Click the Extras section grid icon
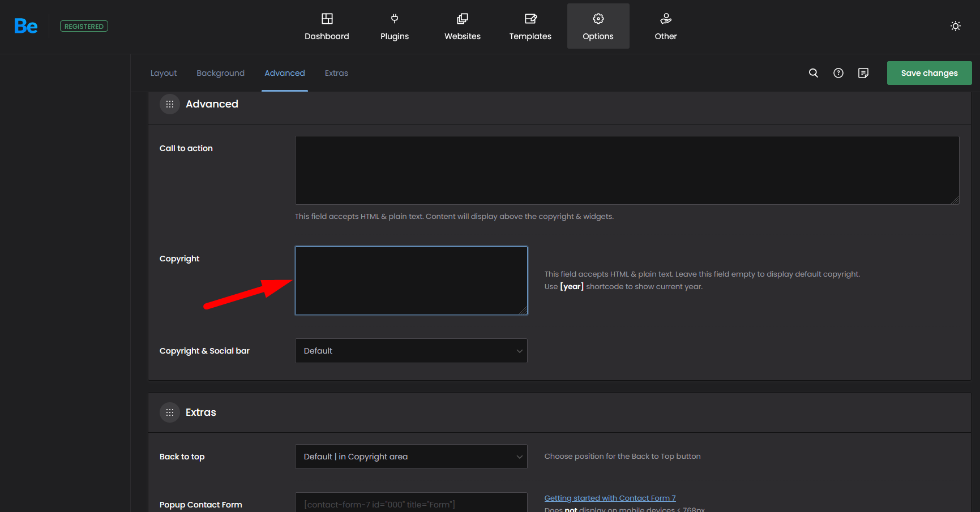Screen dimensions: 980x512 pos(170,412)
